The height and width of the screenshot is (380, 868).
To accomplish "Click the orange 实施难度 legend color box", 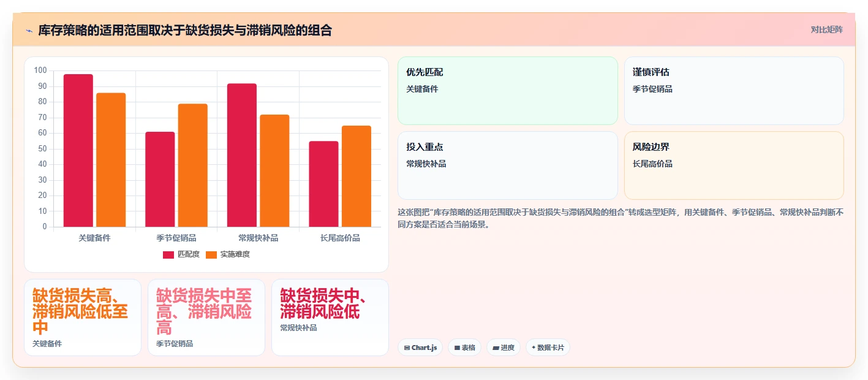I will (211, 254).
